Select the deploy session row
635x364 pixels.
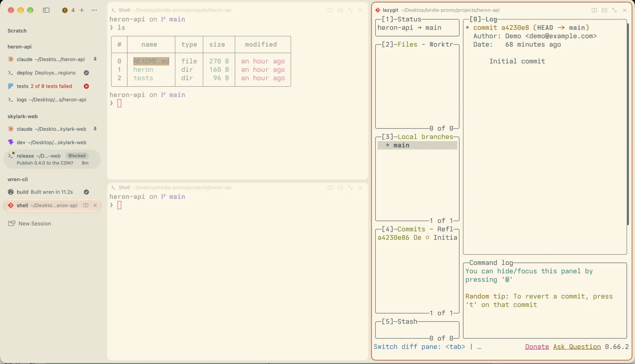tap(52, 73)
